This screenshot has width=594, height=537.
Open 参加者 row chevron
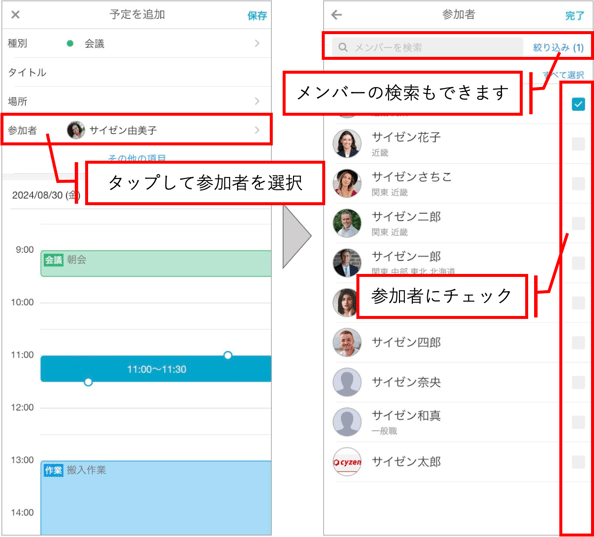(x=257, y=130)
